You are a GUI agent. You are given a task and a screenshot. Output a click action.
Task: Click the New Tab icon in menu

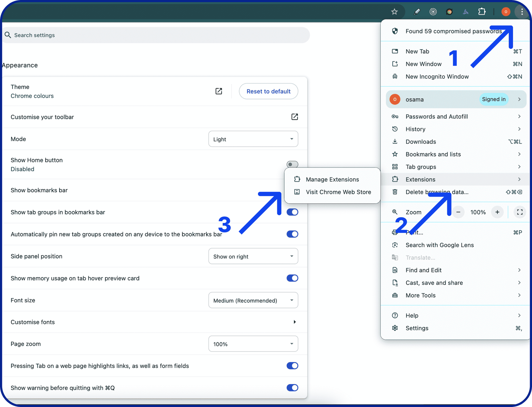pyautogui.click(x=395, y=51)
